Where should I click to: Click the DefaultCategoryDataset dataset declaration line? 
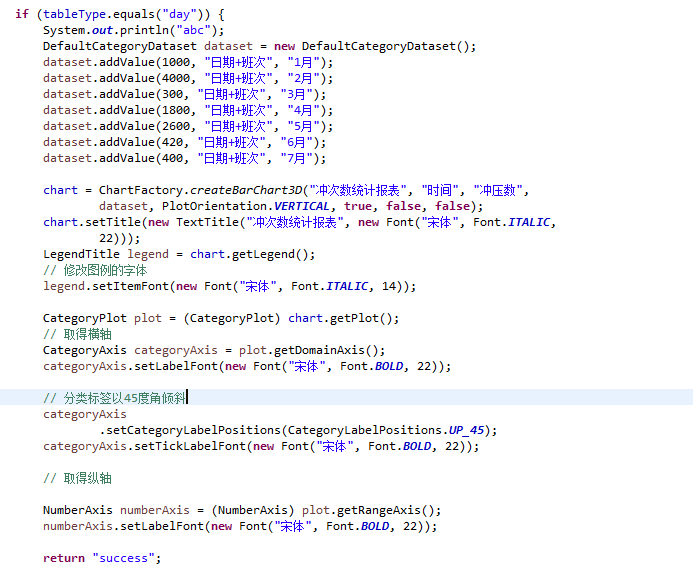tap(259, 46)
